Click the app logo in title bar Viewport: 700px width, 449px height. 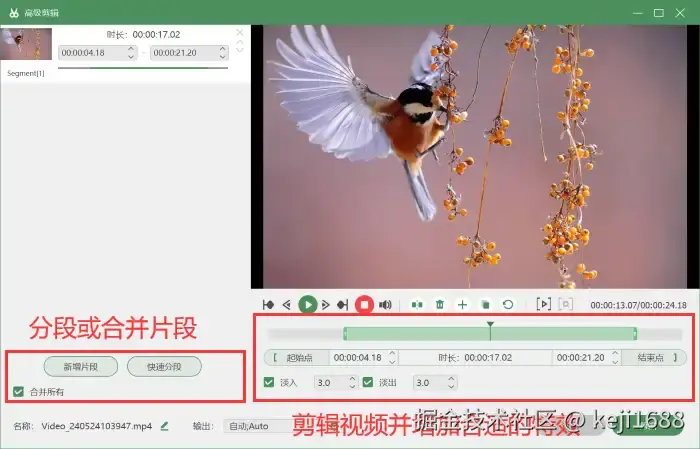(x=14, y=13)
